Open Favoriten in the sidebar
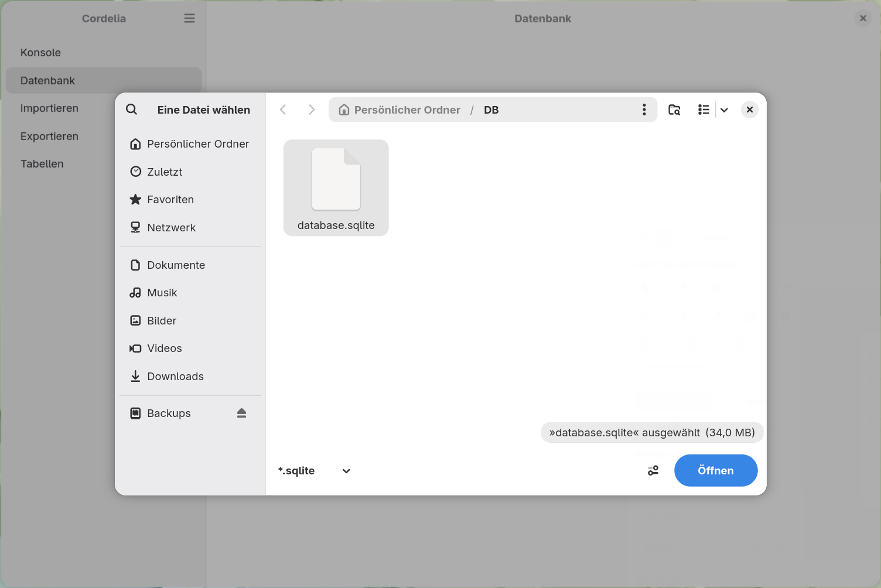 [x=190, y=200]
